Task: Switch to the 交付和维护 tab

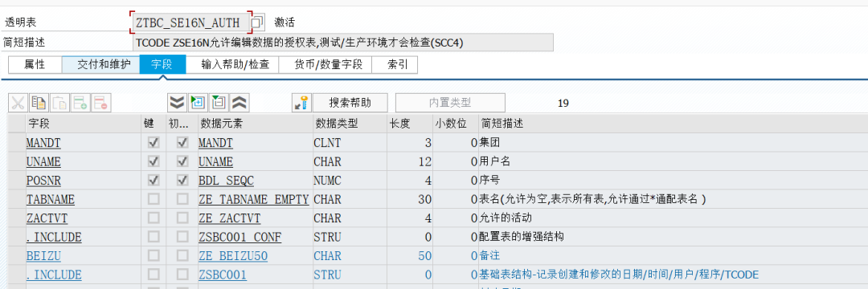Action: 100,65
